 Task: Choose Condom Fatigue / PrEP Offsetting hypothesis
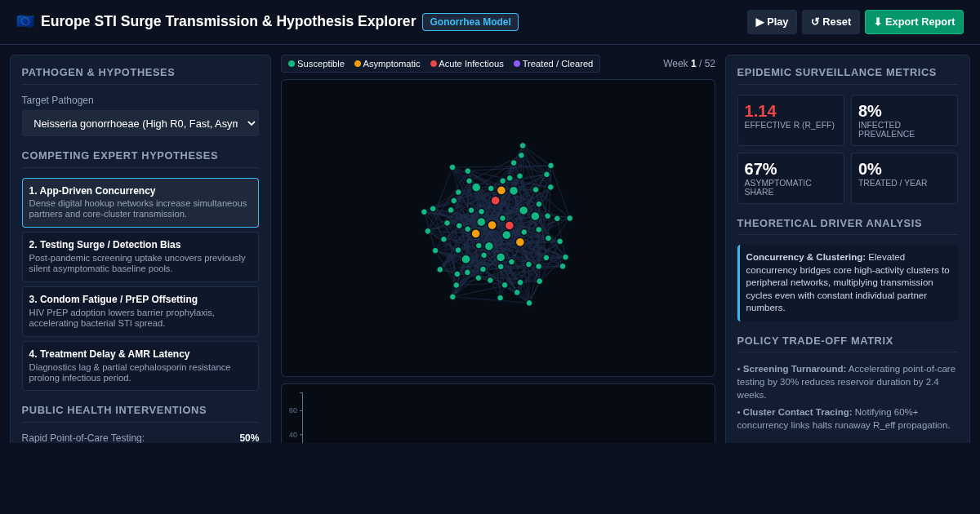[x=140, y=312]
